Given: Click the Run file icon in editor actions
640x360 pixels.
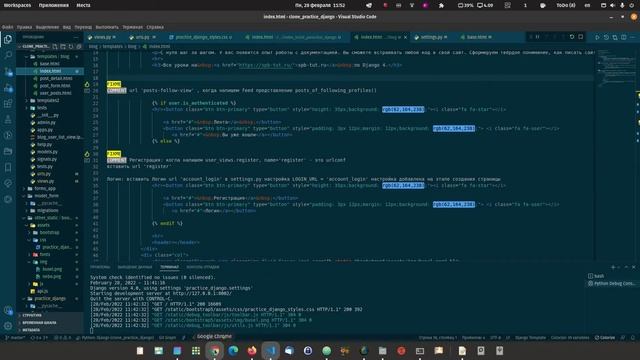Looking at the screenshot, I should [597, 37].
